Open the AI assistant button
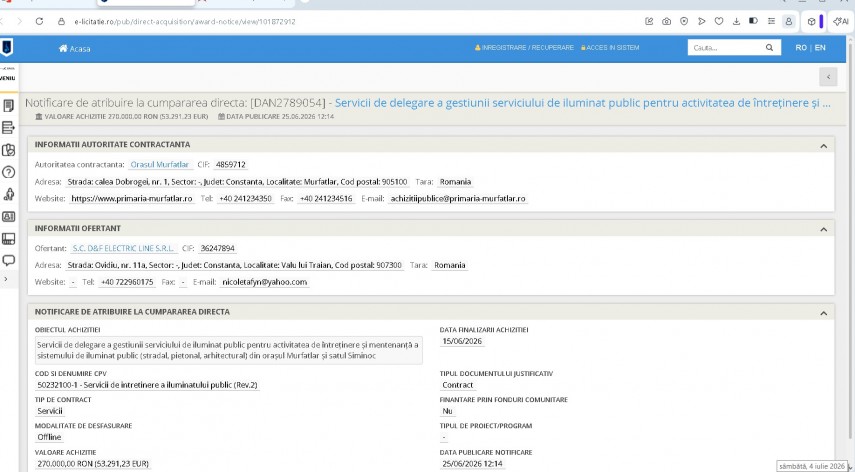This screenshot has width=855, height=472. pos(840,21)
